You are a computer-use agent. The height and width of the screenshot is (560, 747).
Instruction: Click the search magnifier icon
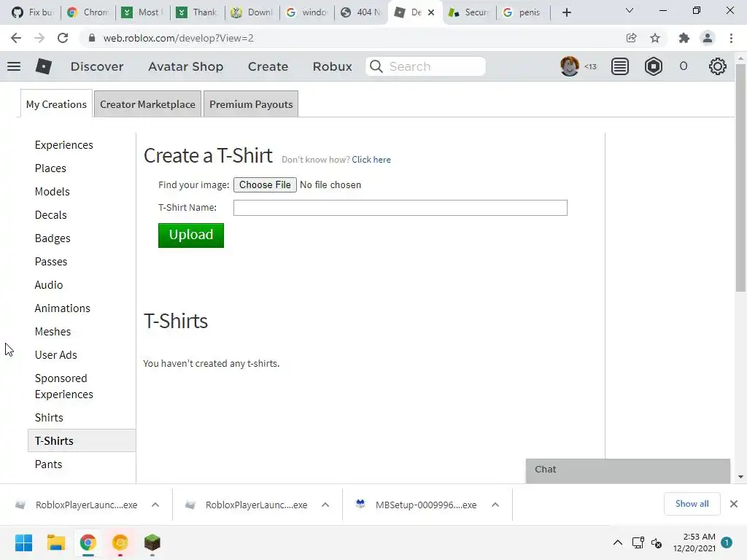376,66
